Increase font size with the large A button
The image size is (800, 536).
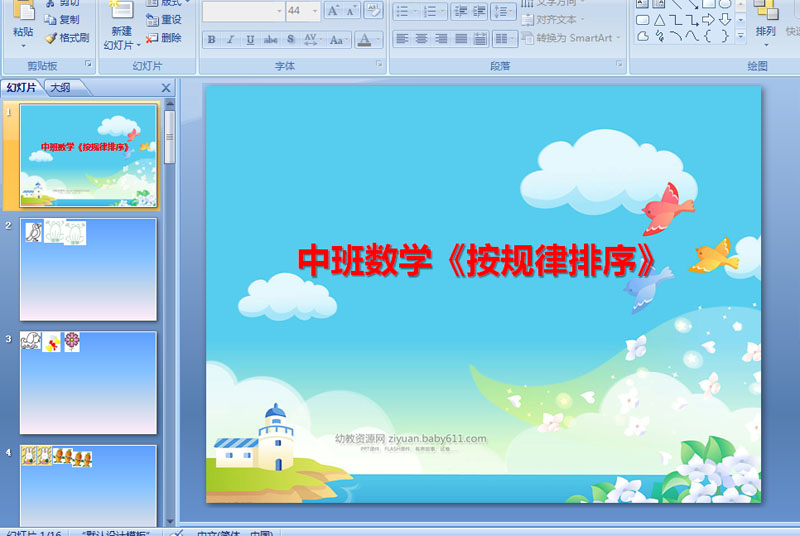coord(333,11)
